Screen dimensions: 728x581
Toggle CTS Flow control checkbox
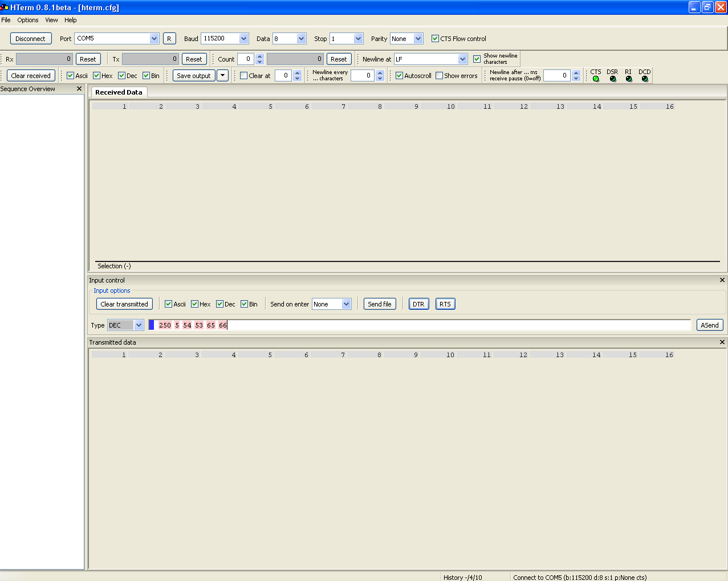(x=435, y=39)
